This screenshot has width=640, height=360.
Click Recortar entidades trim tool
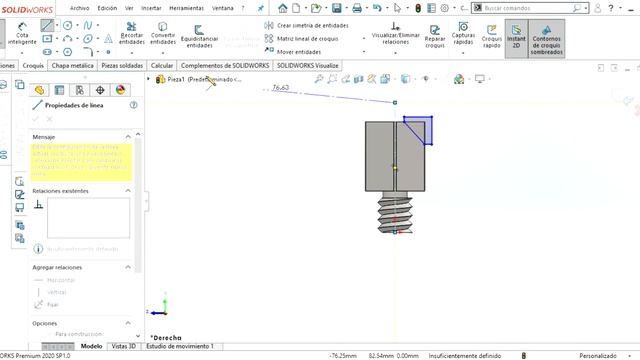[x=131, y=33]
